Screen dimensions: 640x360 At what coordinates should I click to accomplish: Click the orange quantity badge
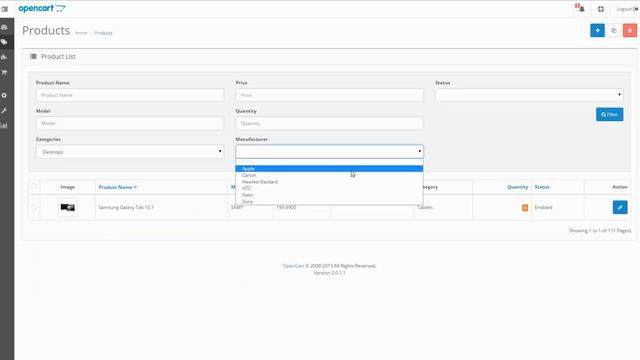525,208
